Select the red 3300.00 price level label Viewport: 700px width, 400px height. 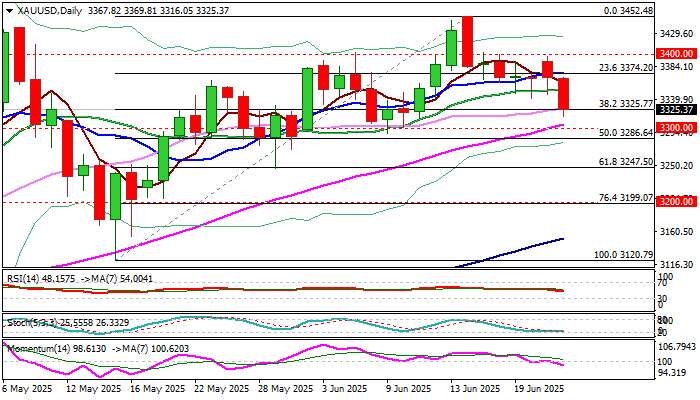click(x=677, y=128)
